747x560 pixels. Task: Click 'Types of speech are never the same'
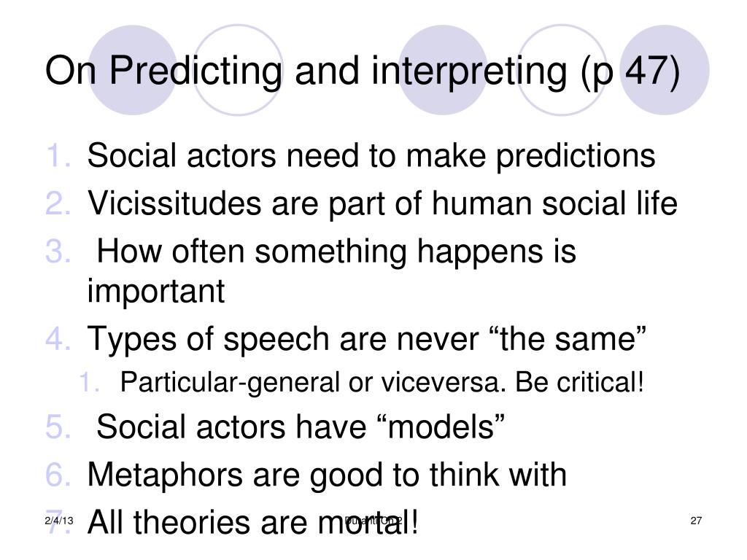tap(367, 339)
